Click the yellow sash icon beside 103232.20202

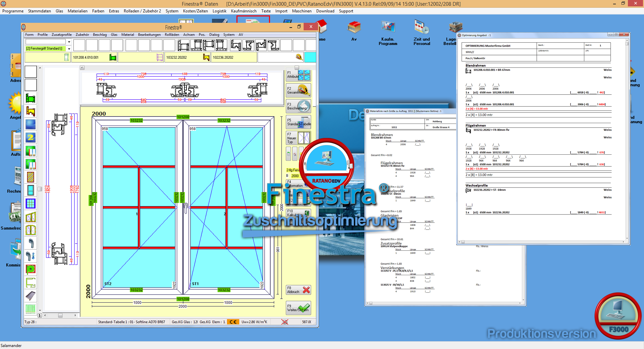pyautogui.click(x=206, y=57)
